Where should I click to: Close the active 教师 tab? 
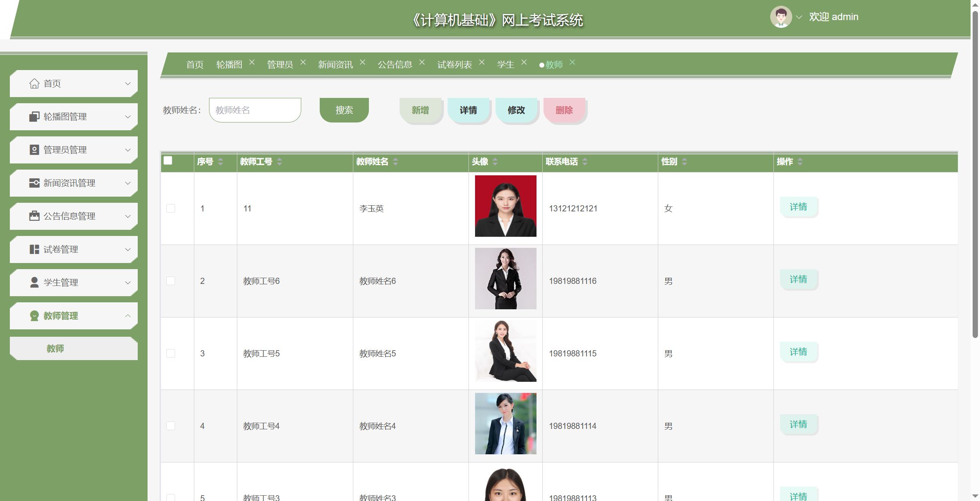coord(572,62)
